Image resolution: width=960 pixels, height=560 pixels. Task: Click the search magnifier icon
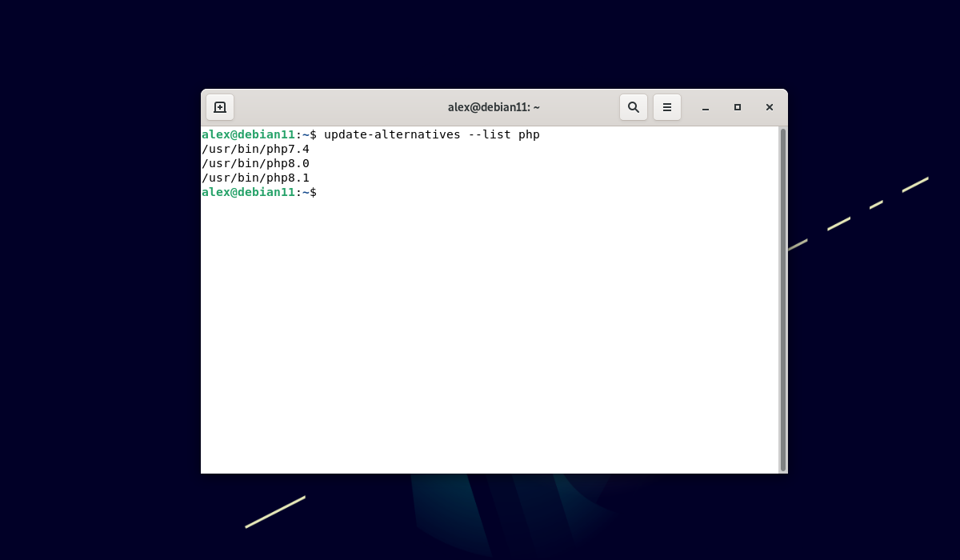tap(634, 107)
